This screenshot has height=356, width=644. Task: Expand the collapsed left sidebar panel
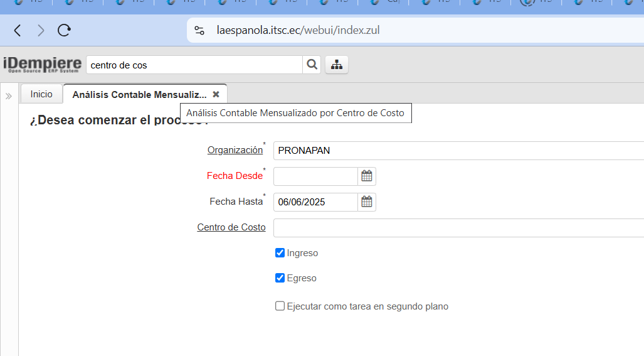click(9, 96)
